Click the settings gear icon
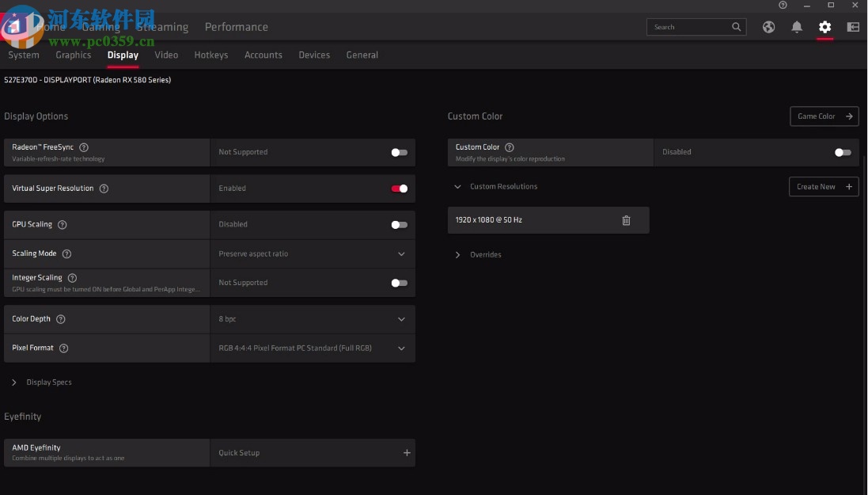 pyautogui.click(x=824, y=27)
